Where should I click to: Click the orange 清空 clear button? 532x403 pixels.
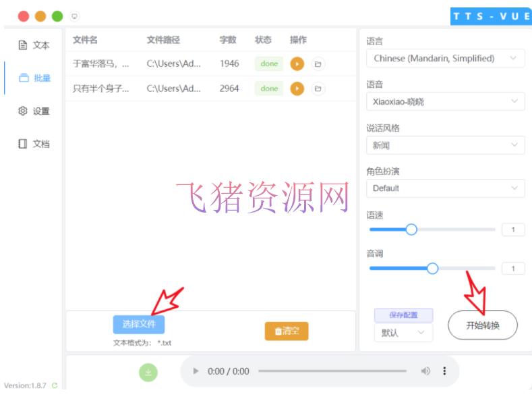287,331
